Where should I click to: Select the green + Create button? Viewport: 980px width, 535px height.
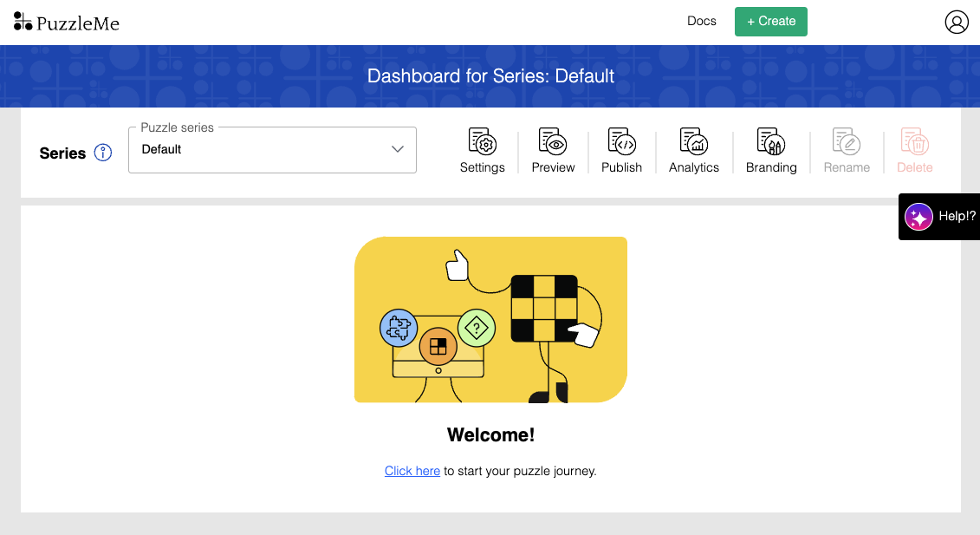(770, 22)
